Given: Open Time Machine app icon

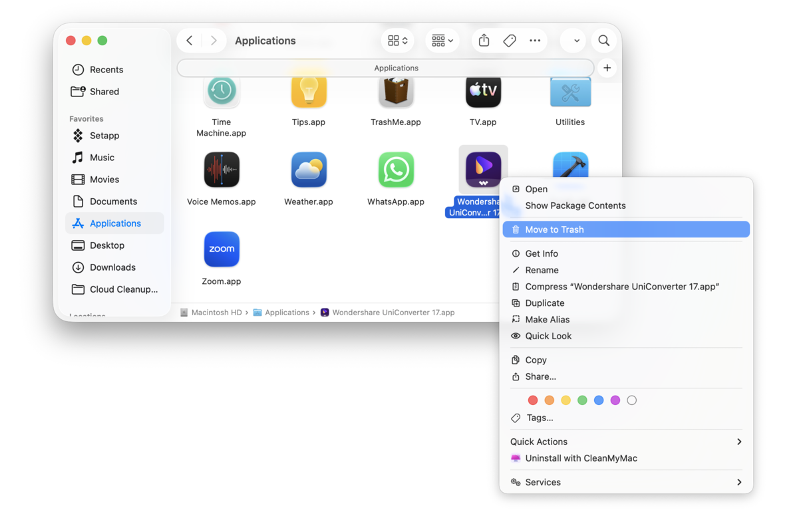Looking at the screenshot, I should pos(222,91).
